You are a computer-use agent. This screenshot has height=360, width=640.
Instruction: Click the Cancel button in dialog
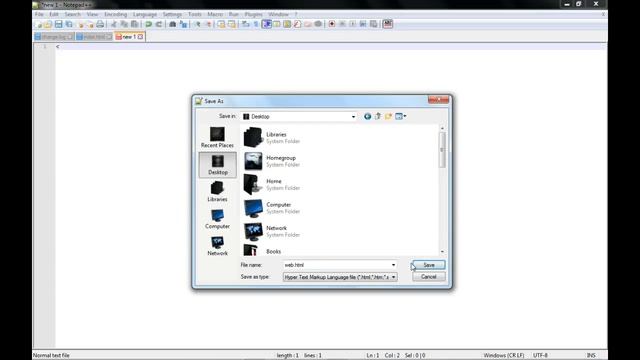pos(429,277)
